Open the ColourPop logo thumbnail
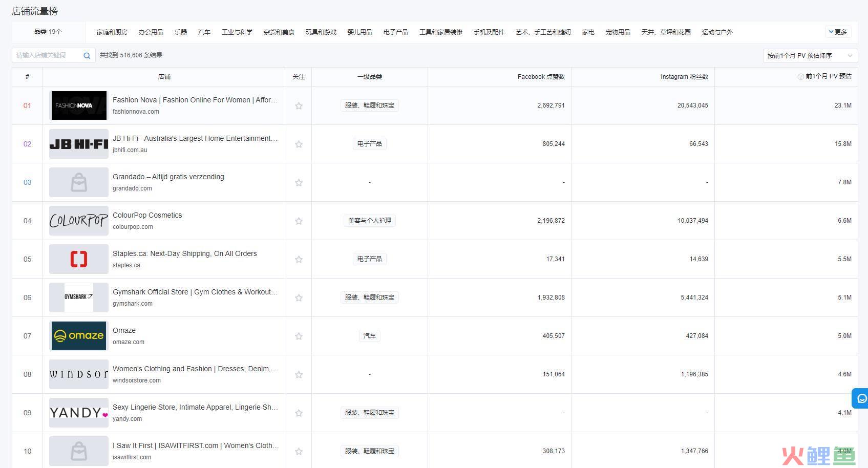The width and height of the screenshot is (868, 468). (79, 221)
